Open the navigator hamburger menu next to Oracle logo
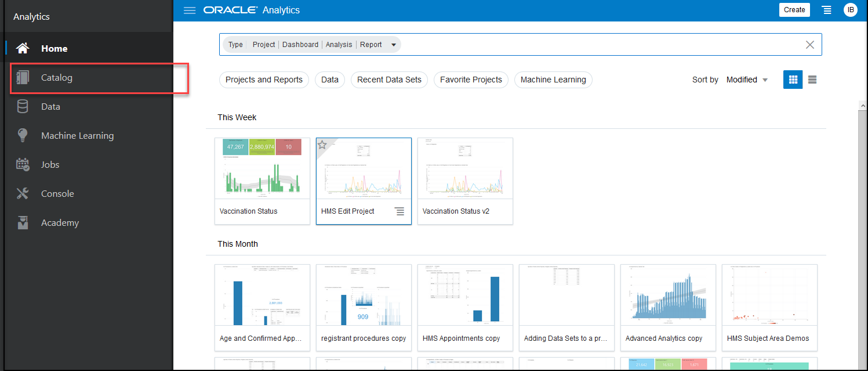Screen dimensions: 868x371 point(189,10)
